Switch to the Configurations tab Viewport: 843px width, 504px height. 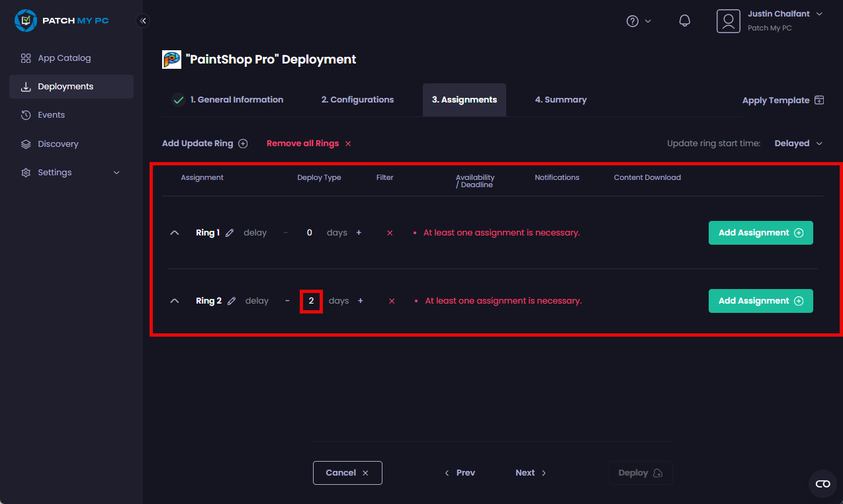357,99
